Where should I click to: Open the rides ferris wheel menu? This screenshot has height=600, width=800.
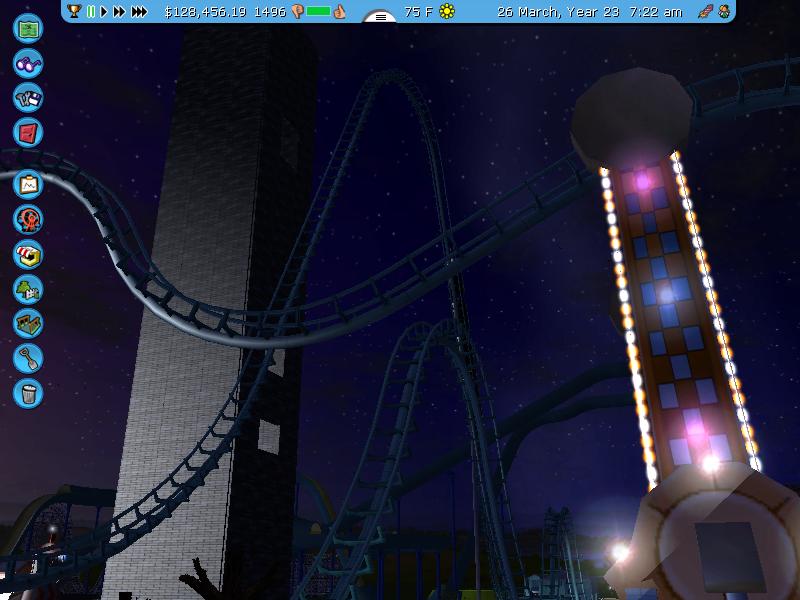[x=28, y=219]
